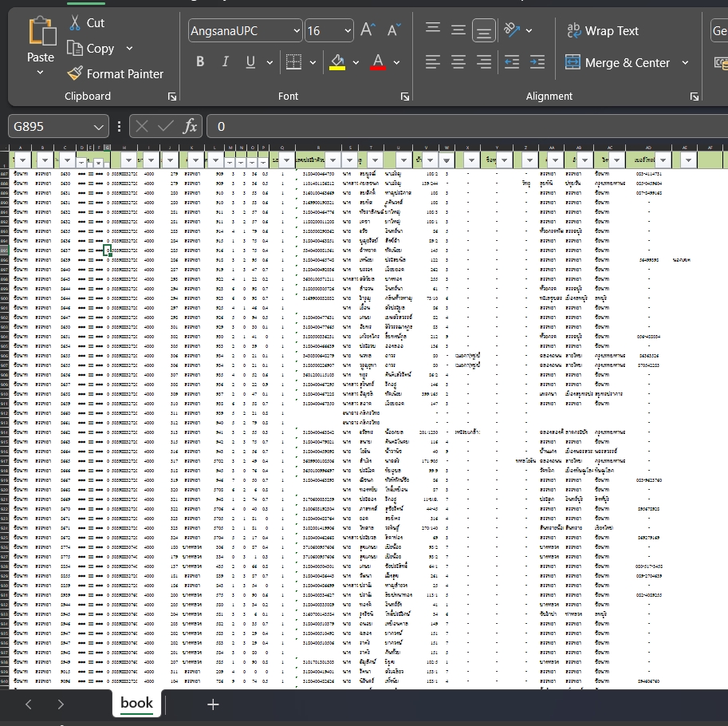Screen dimensions: 728x726
Task: Open the fill color palette arrow
Action: (356, 62)
